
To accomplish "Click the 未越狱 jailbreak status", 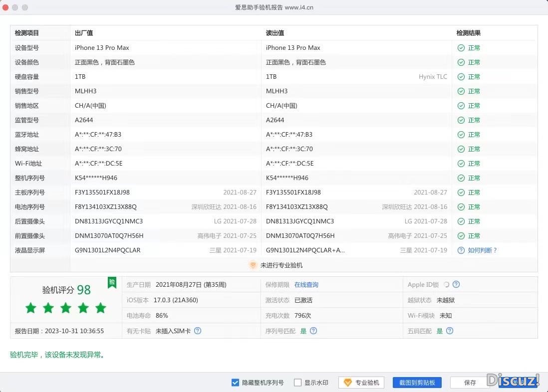I will tap(446, 300).
